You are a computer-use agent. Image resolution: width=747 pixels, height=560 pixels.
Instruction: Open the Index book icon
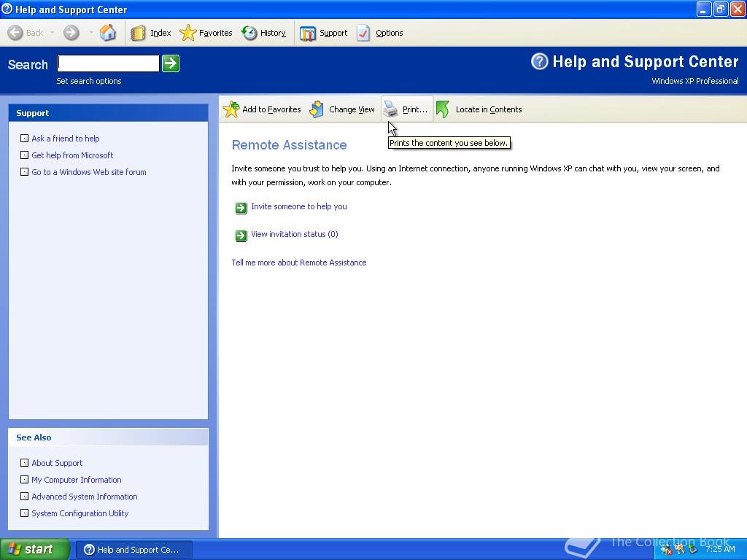point(138,33)
